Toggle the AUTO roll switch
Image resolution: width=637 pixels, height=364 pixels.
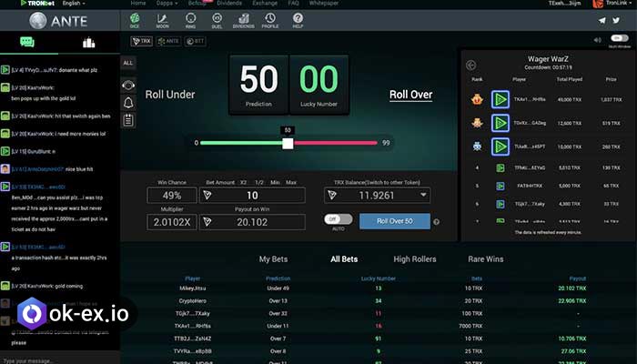pyautogui.click(x=338, y=219)
